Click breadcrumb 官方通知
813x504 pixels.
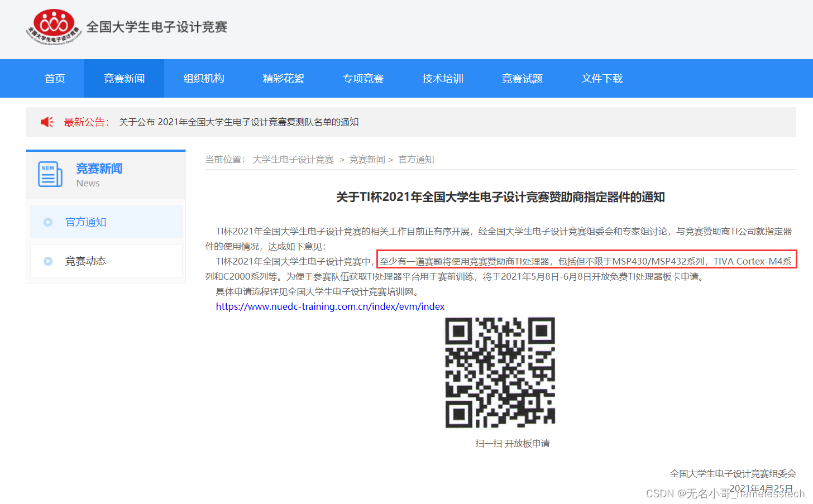[416, 160]
